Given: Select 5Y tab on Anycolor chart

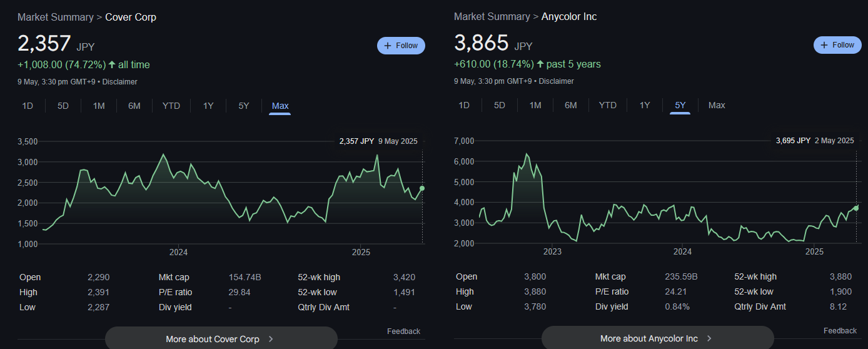Looking at the screenshot, I should click(x=680, y=105).
